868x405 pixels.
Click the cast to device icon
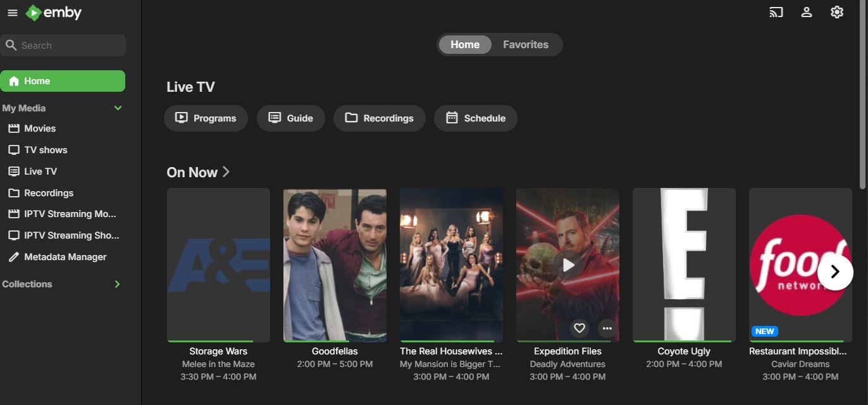[776, 12]
